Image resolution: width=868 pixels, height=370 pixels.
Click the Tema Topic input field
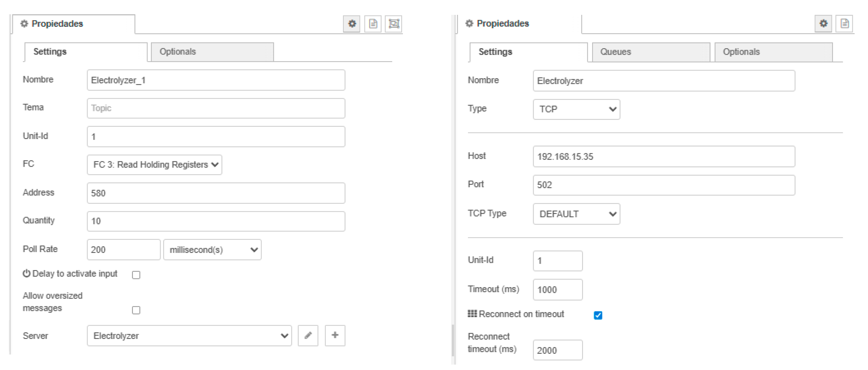(216, 108)
